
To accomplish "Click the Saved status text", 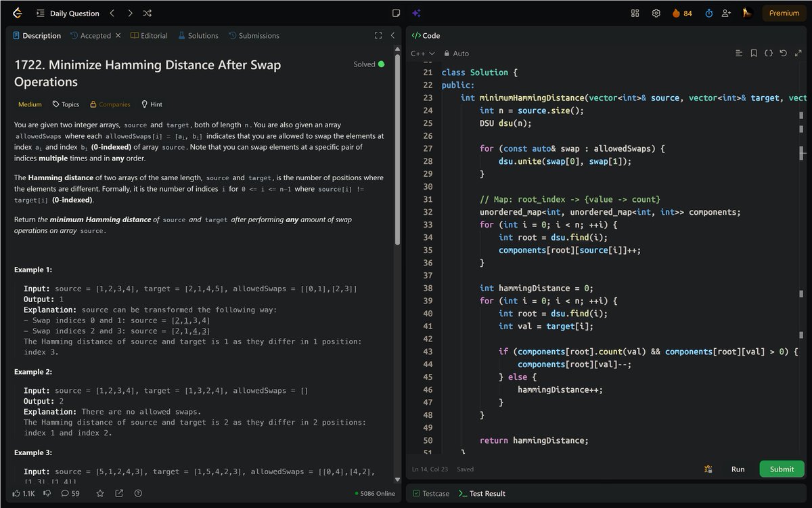I will coord(465,469).
